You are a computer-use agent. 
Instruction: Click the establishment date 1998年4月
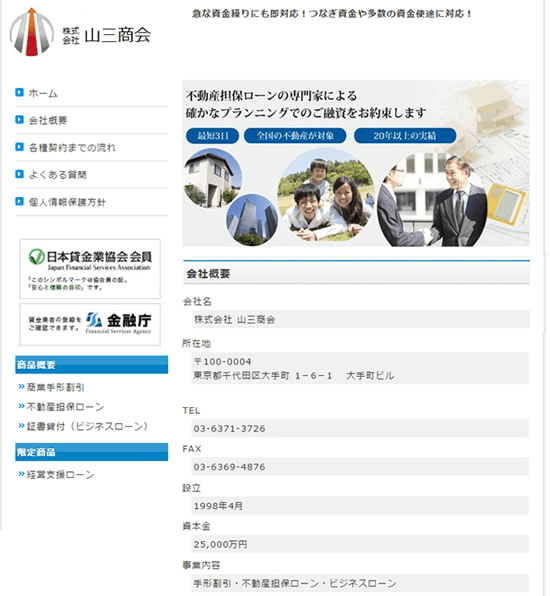[x=218, y=506]
